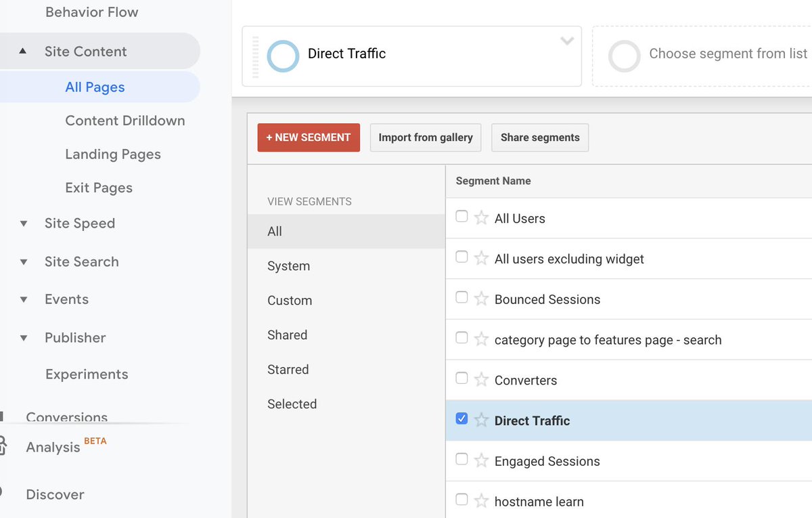
Task: Open Import from gallery
Action: [425, 137]
